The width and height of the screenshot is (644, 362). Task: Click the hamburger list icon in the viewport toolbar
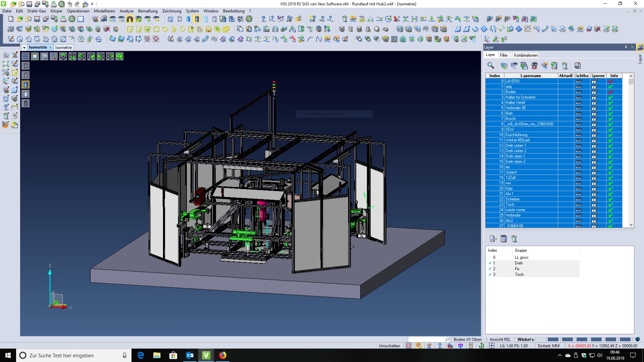click(25, 56)
